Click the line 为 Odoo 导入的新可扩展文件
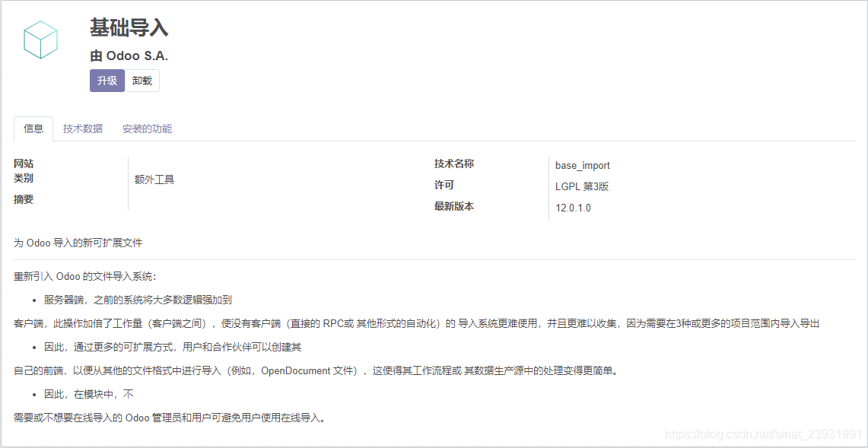This screenshot has width=868, height=448. (78, 243)
